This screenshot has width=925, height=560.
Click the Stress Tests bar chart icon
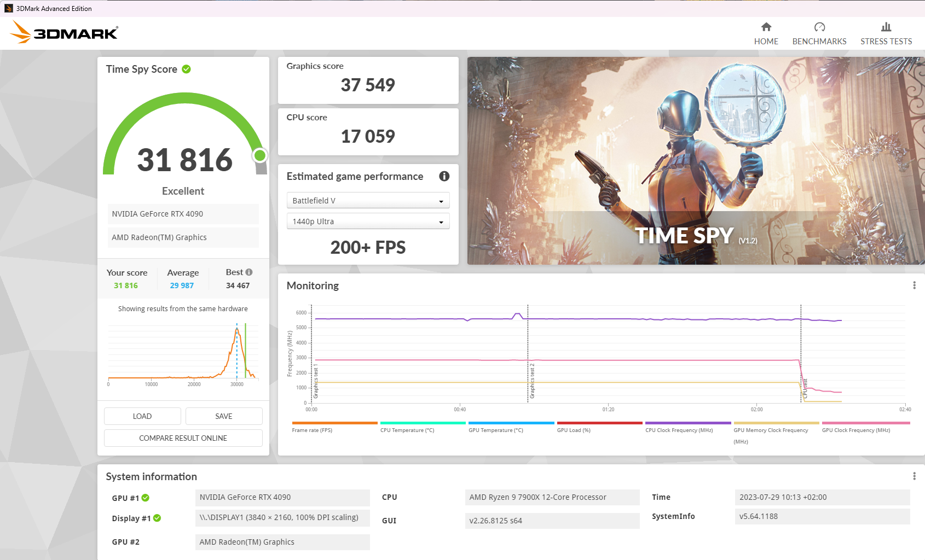[886, 27]
